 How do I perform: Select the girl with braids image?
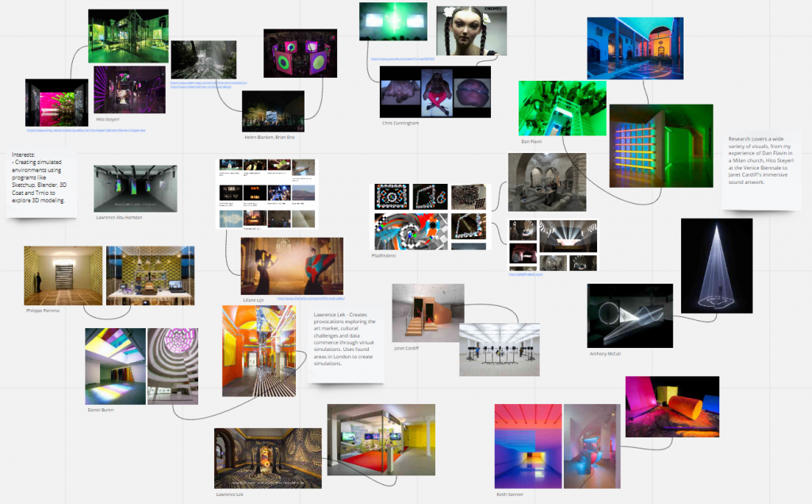point(471,31)
